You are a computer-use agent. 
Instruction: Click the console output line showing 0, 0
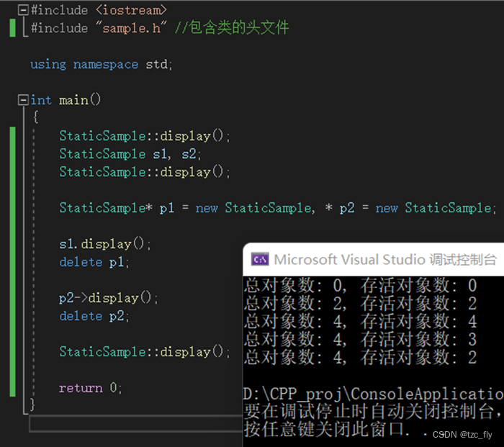(360, 285)
